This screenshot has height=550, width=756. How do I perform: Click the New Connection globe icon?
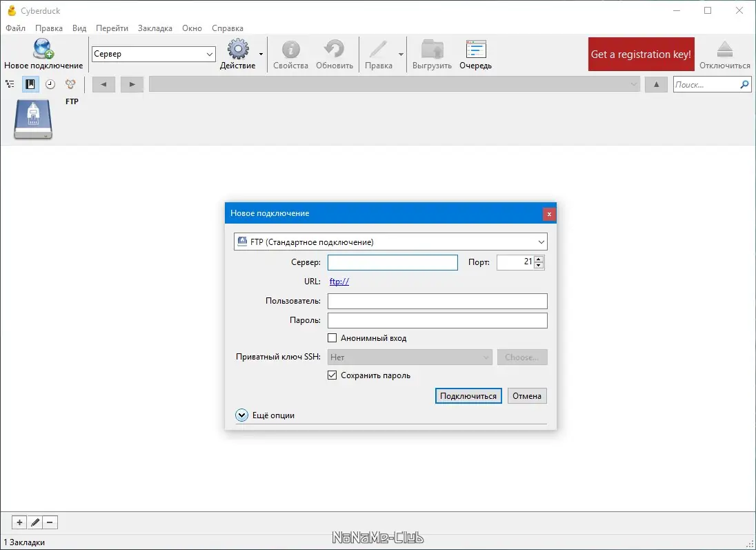[43, 48]
